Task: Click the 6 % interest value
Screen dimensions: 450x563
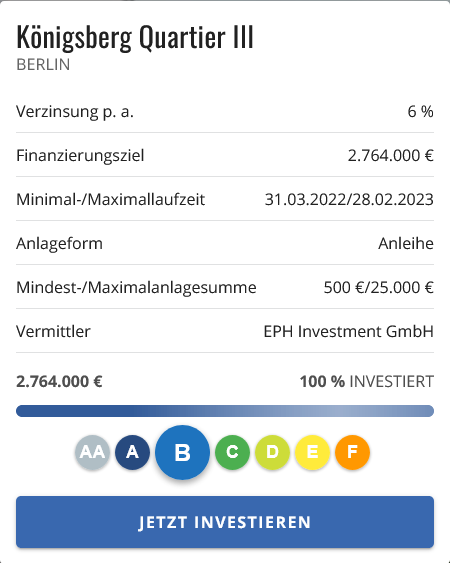Action: 421,112
